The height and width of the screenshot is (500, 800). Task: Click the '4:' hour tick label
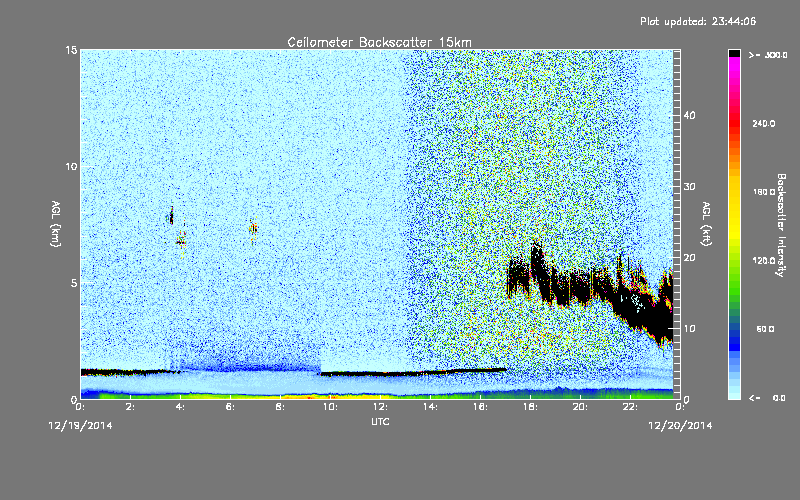tap(180, 407)
